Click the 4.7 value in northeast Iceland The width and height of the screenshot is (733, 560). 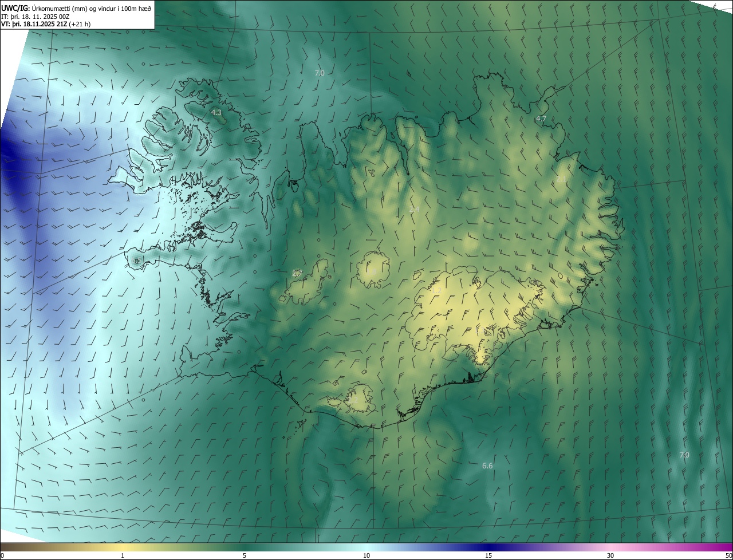541,119
